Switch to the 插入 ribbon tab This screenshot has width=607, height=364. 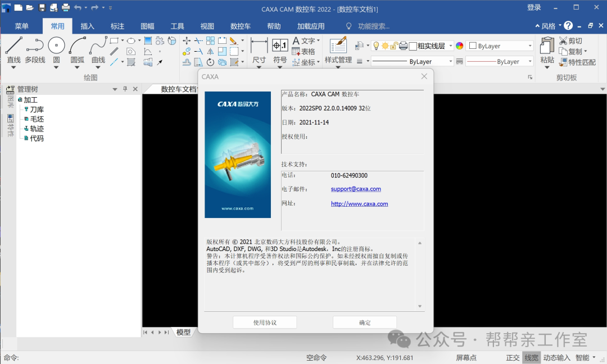(x=88, y=26)
